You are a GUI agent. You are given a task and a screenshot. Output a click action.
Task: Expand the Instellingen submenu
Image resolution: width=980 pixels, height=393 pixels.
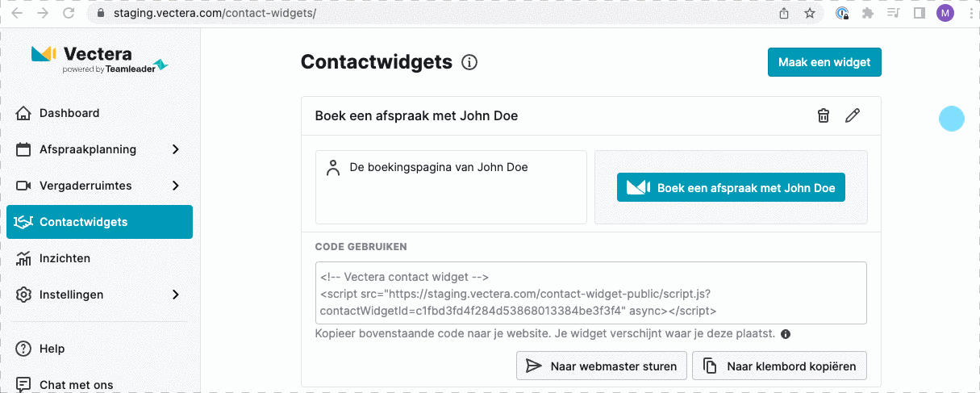(x=176, y=295)
